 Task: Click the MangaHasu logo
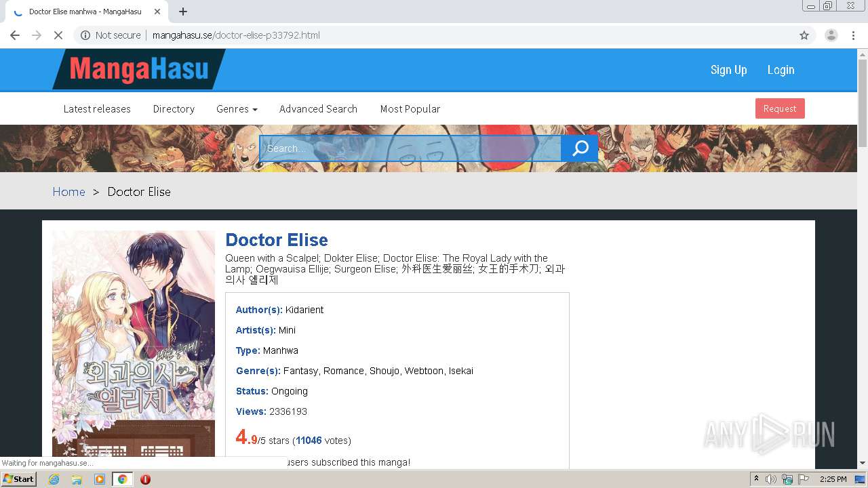pyautogui.click(x=139, y=69)
